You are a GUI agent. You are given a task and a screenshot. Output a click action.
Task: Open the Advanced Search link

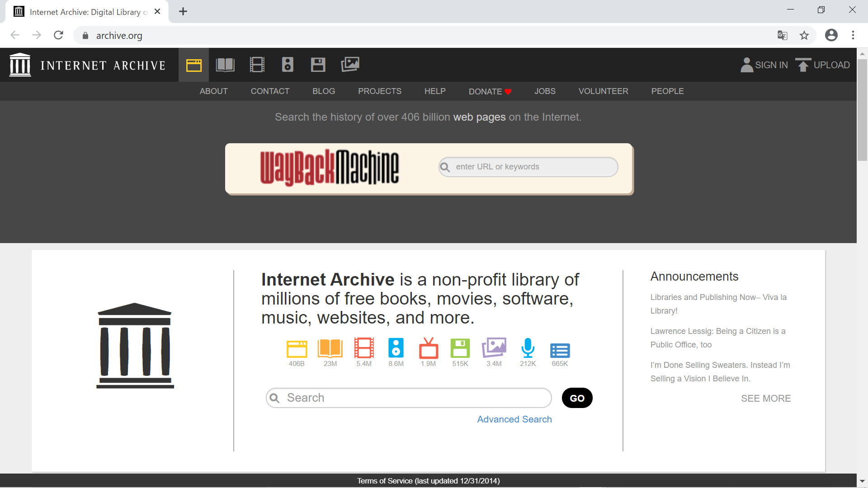514,419
